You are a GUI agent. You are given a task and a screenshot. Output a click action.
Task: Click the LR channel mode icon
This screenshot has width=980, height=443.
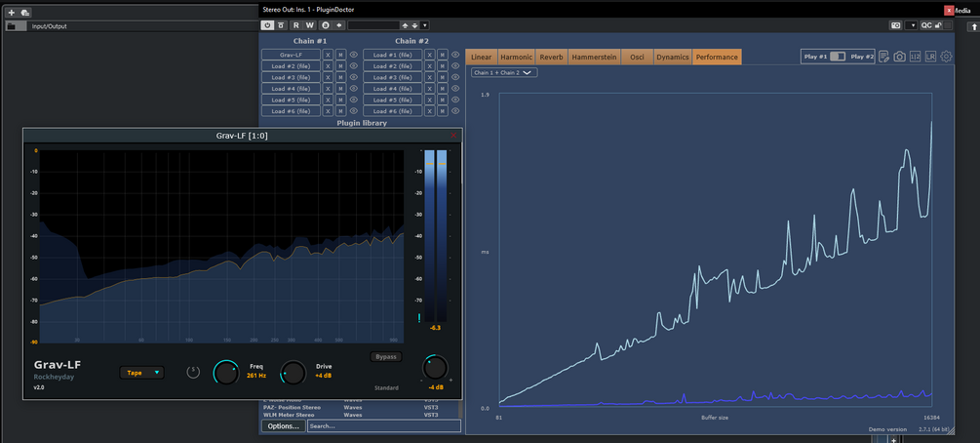[930, 57]
